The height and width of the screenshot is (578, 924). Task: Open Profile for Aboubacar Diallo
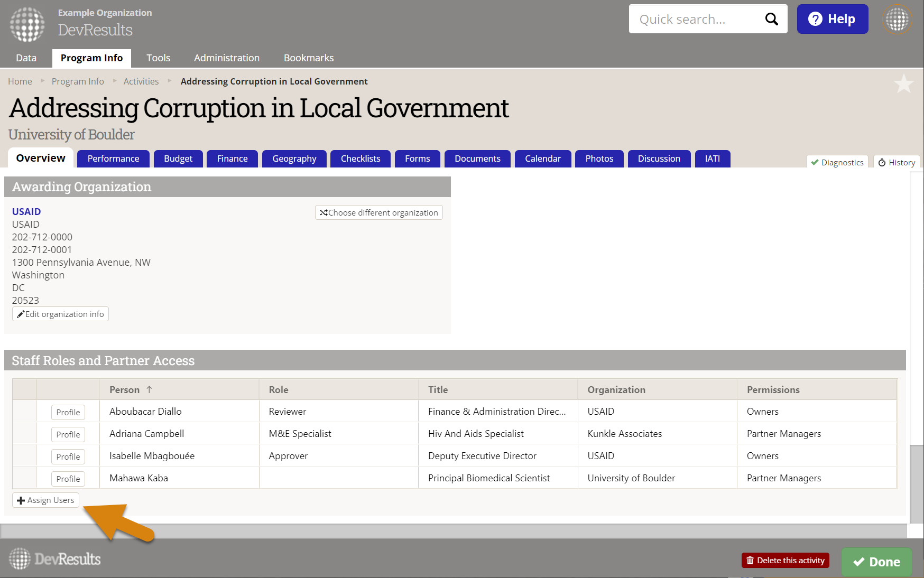(68, 412)
